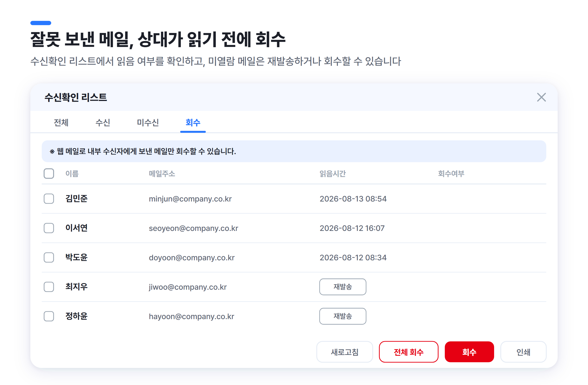Click 재발송 for hayoon@company.co.kr
The image size is (588, 385).
[x=343, y=316]
